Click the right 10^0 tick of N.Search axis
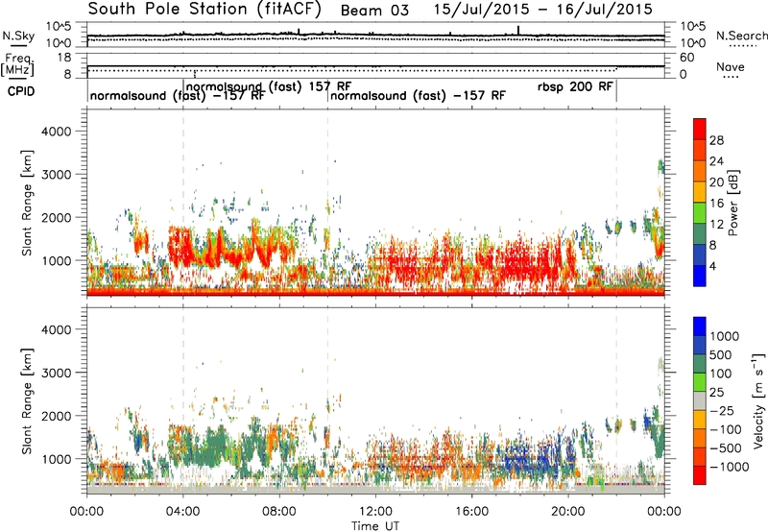 pos(692,43)
